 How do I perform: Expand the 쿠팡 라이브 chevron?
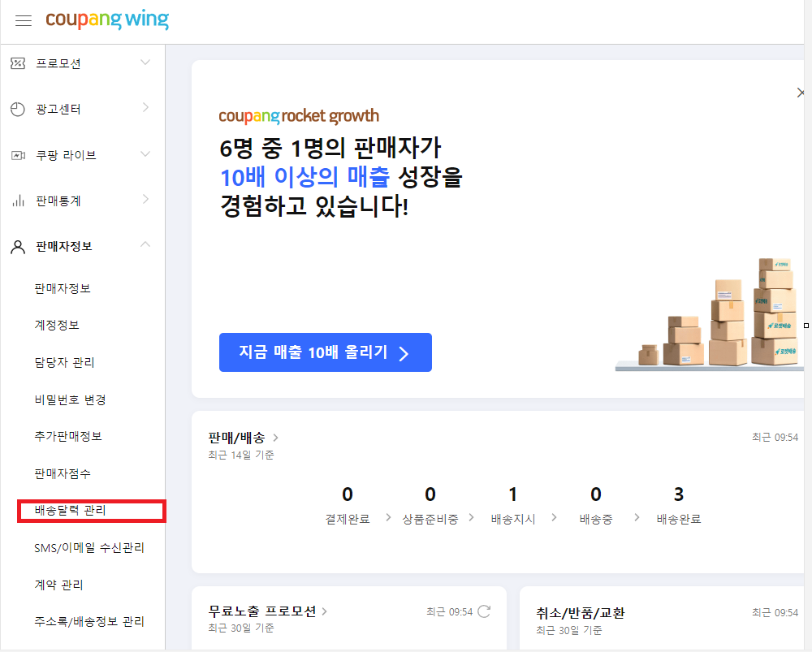(145, 153)
